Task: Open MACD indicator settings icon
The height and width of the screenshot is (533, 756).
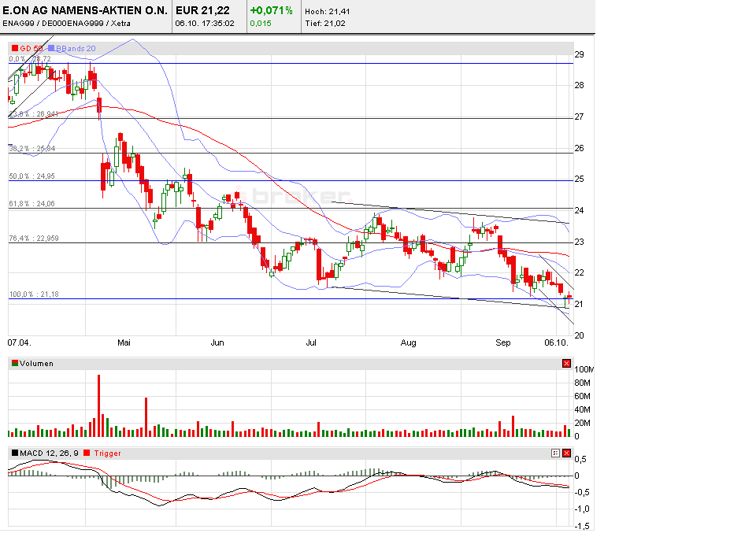Action: pos(555,453)
